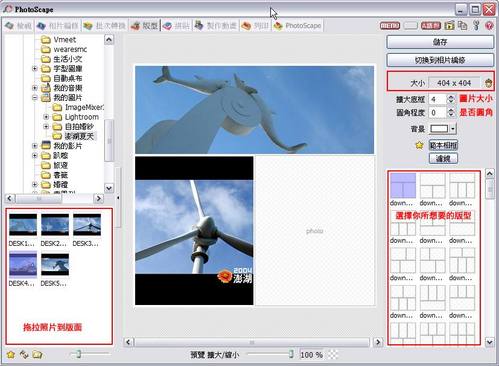The image size is (499, 366).
Task: Open the wrench settings icon
Action: click(x=476, y=26)
